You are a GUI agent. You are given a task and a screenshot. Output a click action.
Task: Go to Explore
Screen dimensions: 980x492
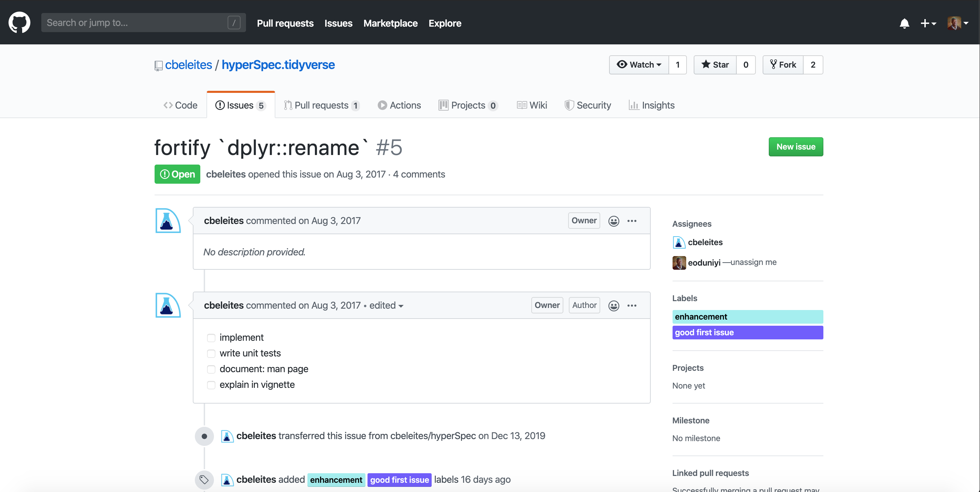pos(445,23)
